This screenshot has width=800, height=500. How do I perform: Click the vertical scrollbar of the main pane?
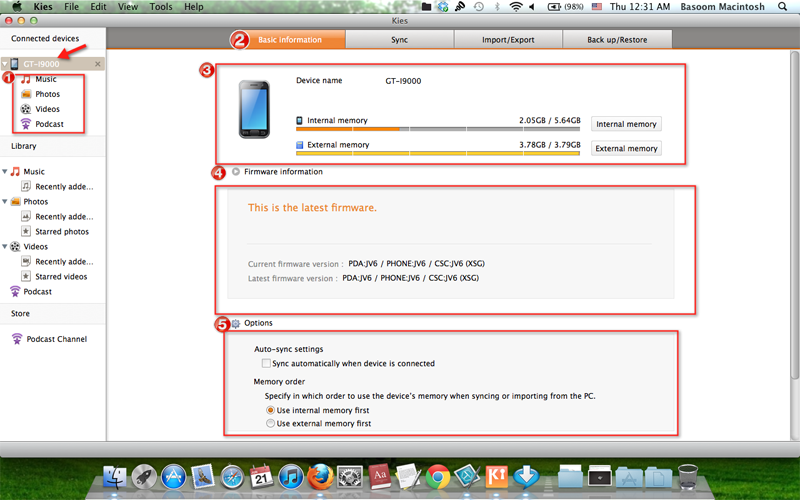coord(794,214)
